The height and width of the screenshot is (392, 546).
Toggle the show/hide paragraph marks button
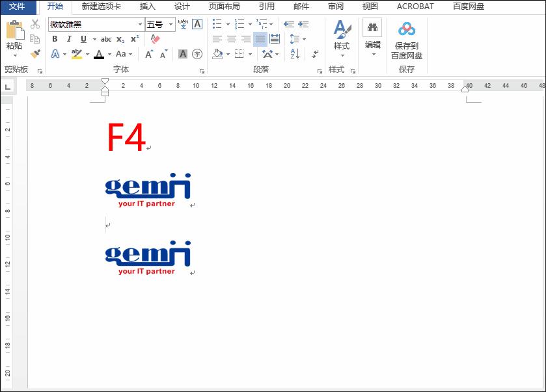coord(314,55)
